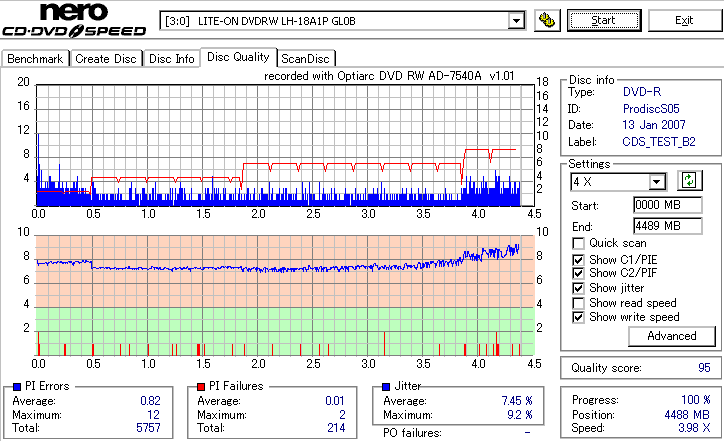Click PI Errors maximum value 12
The width and height of the screenshot is (724, 441).
(153, 415)
